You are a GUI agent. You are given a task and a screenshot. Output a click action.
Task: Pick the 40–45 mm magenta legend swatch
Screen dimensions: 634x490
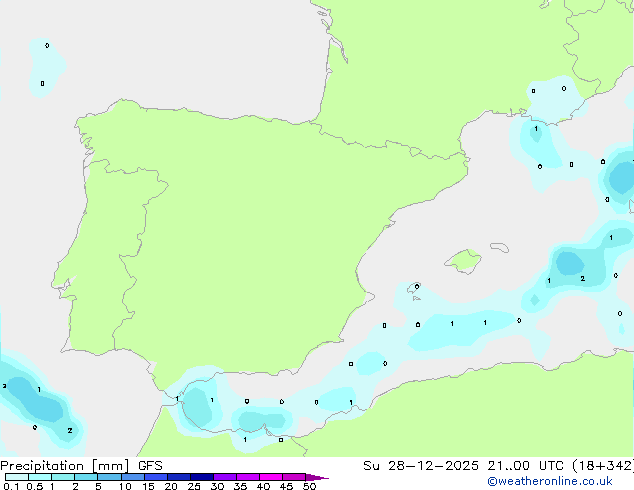click(x=271, y=477)
